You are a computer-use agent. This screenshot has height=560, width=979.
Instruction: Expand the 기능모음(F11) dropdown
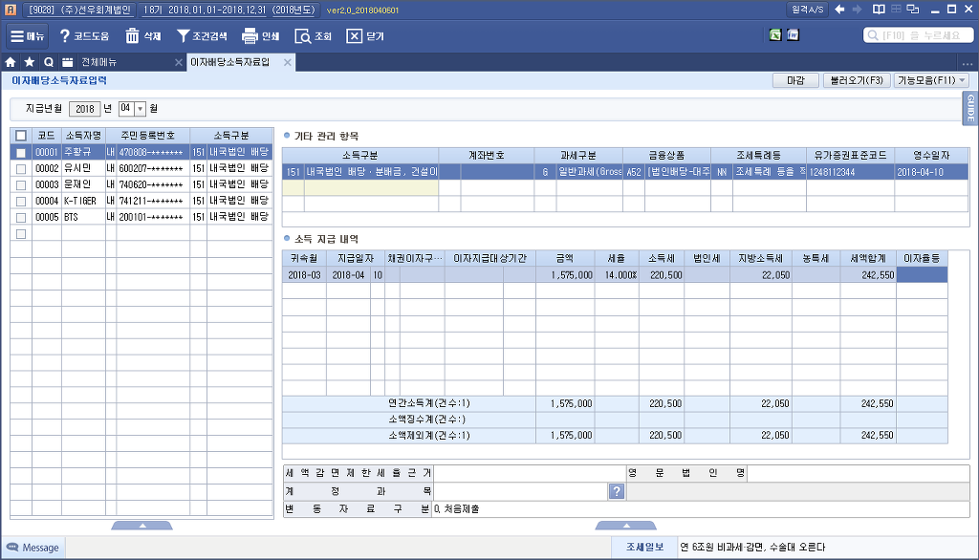coord(931,81)
